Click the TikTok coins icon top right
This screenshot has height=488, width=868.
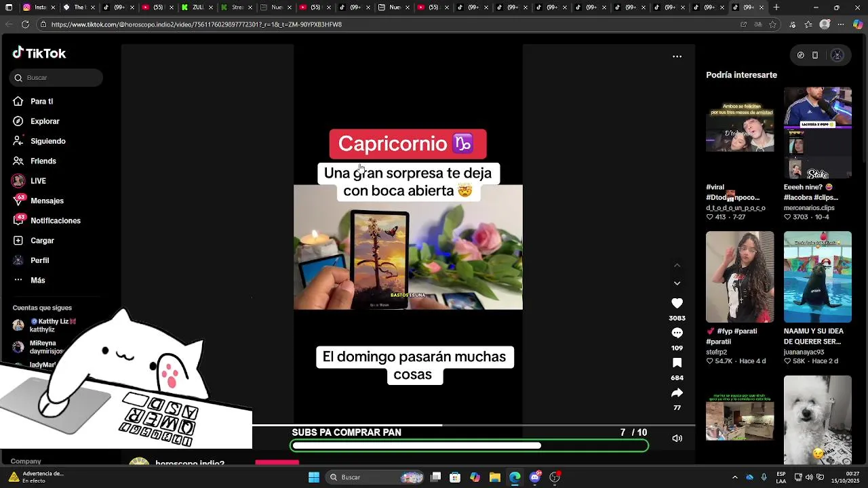(800, 56)
